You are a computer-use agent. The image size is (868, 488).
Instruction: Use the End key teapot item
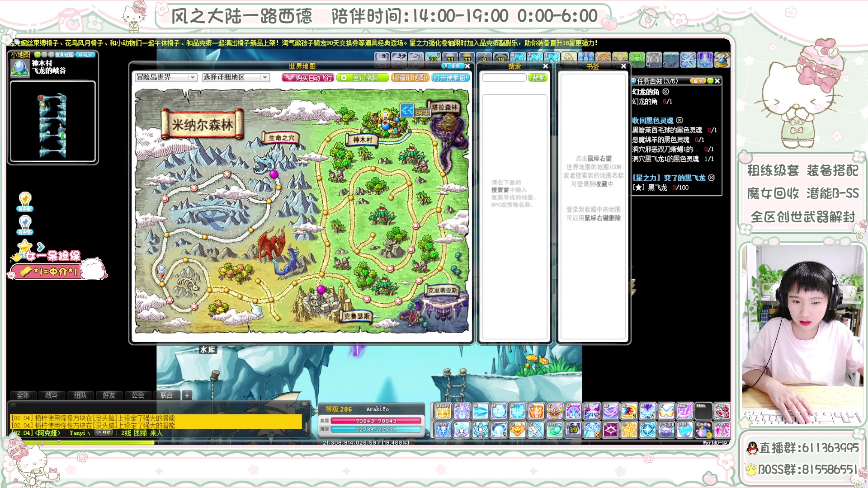pyautogui.click(x=703, y=430)
